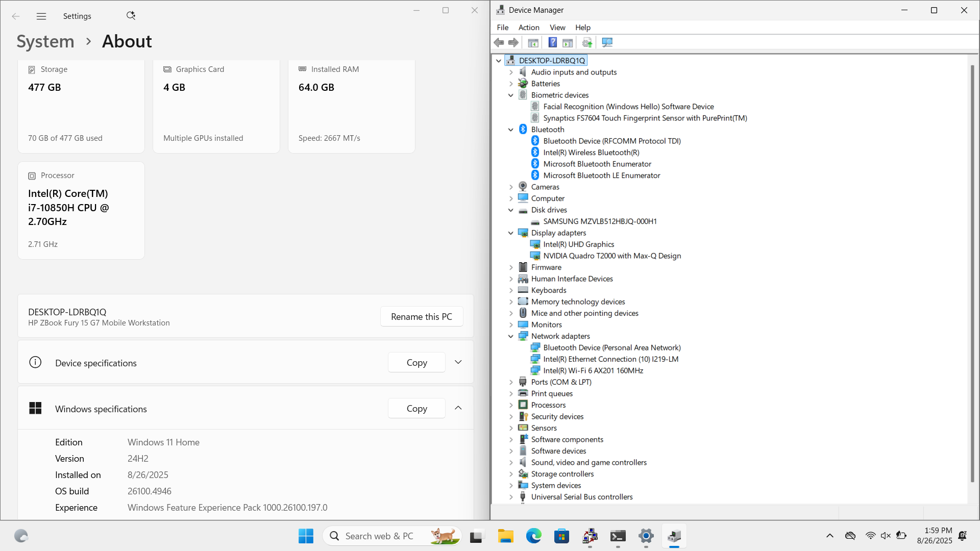Viewport: 980px width, 551px height.
Task: Expand Audio inputs and outputs node
Action: 511,72
